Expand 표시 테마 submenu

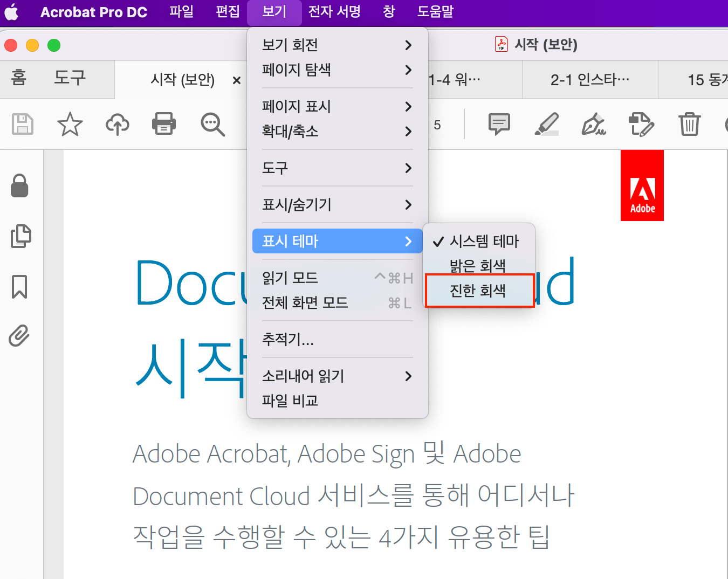click(338, 241)
